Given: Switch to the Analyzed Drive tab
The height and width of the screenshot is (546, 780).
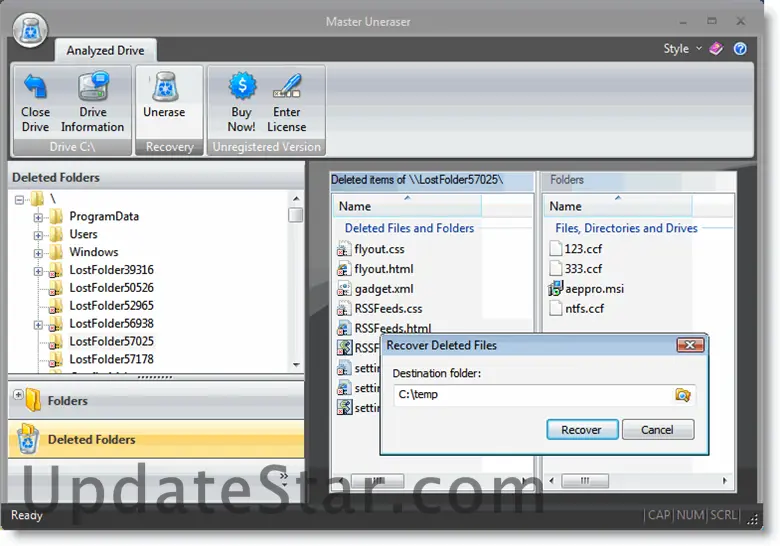Looking at the screenshot, I should [x=105, y=50].
